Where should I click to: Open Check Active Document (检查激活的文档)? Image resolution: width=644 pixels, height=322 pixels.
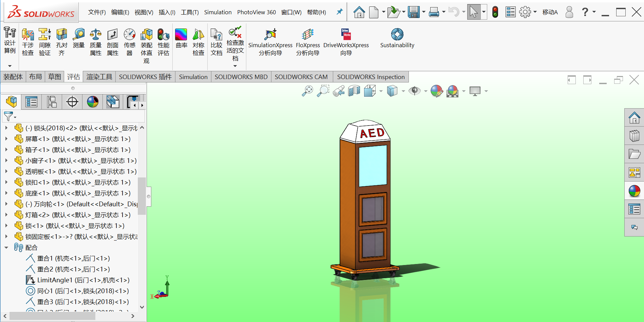click(x=235, y=44)
